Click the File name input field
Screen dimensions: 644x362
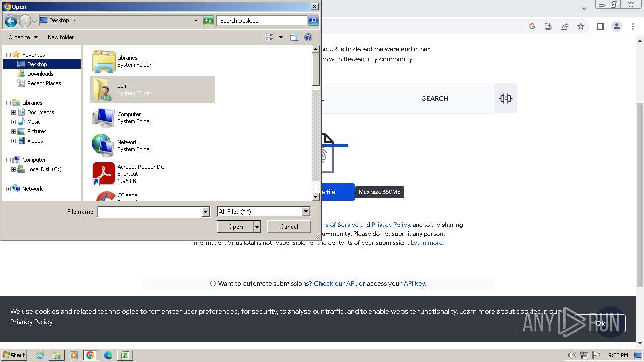(149, 212)
